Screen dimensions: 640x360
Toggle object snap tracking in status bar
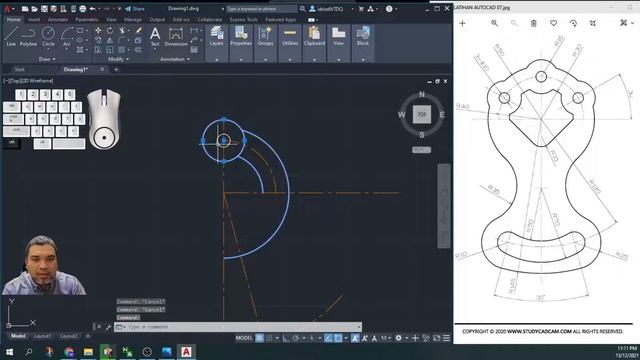point(329,338)
